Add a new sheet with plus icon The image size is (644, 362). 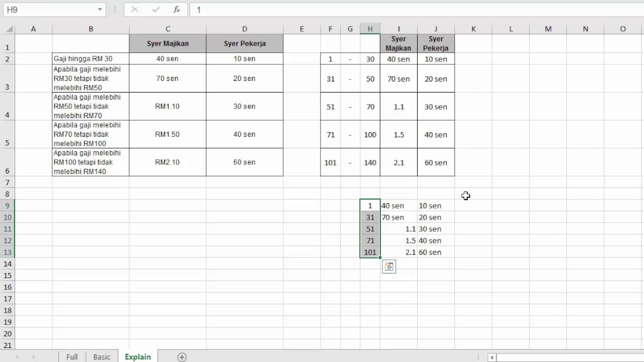[182, 357]
